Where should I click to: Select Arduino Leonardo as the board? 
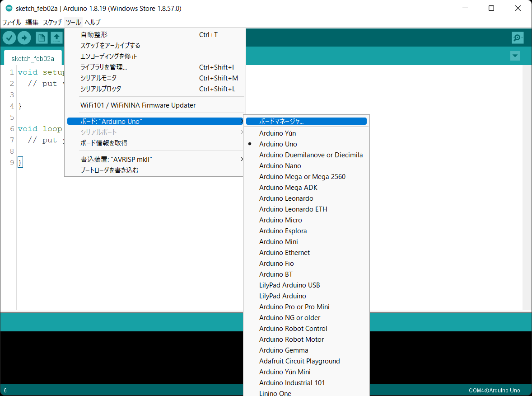pos(286,198)
